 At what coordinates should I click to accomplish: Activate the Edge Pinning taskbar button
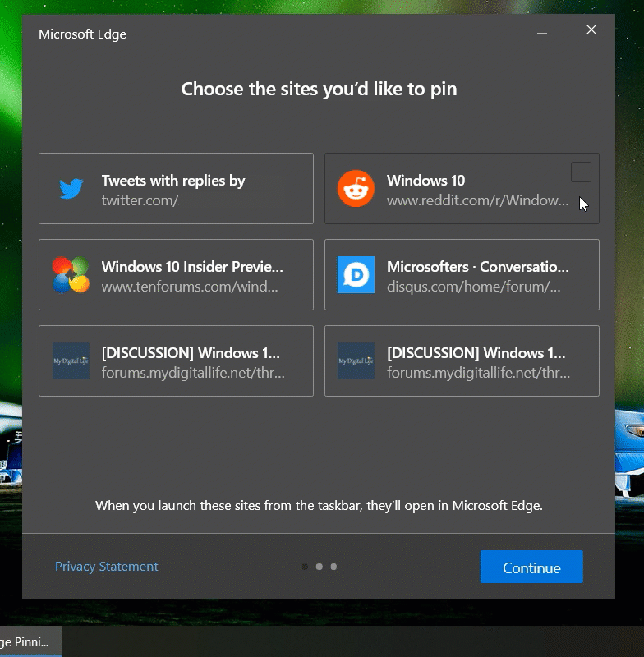click(x=29, y=641)
